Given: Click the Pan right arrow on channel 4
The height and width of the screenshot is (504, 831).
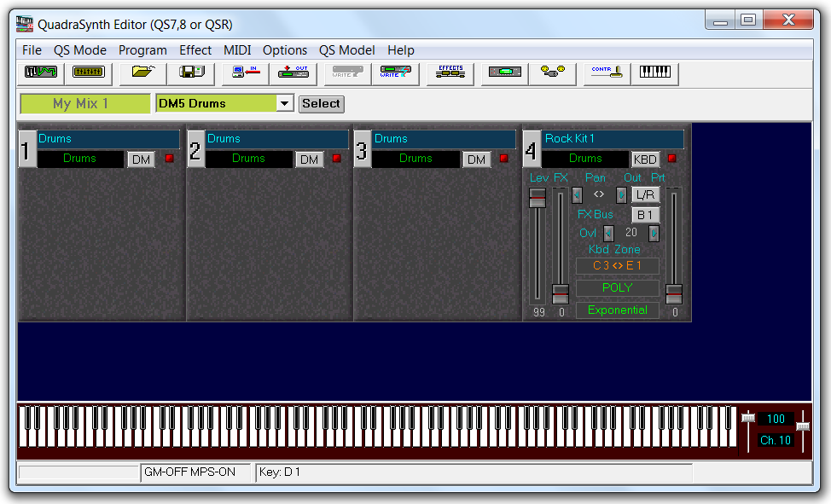Looking at the screenshot, I should [621, 195].
